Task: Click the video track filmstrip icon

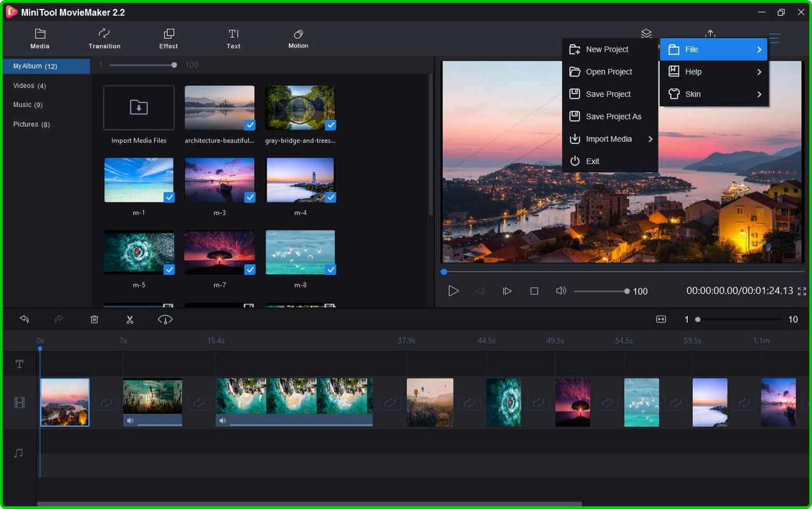Action: click(20, 403)
